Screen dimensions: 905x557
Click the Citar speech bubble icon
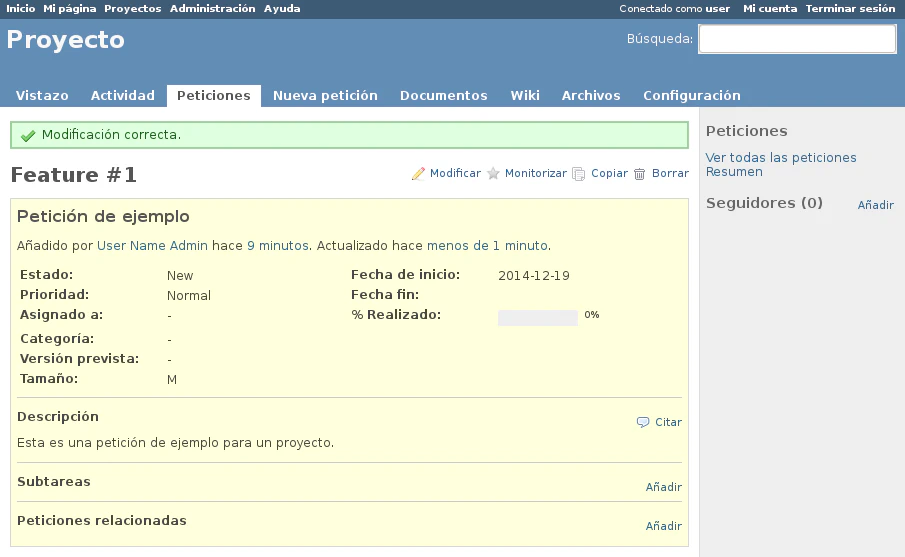(x=643, y=422)
